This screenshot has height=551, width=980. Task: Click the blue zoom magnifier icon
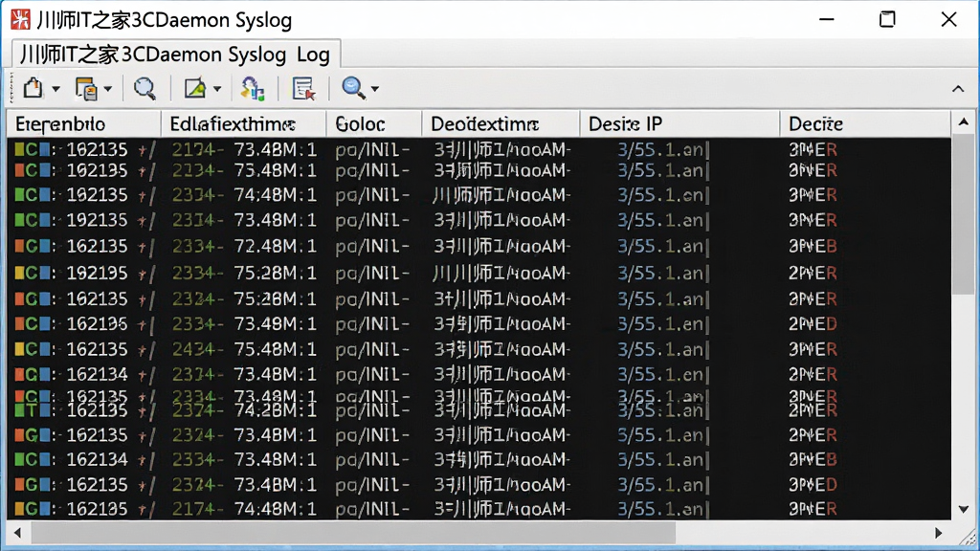click(353, 88)
